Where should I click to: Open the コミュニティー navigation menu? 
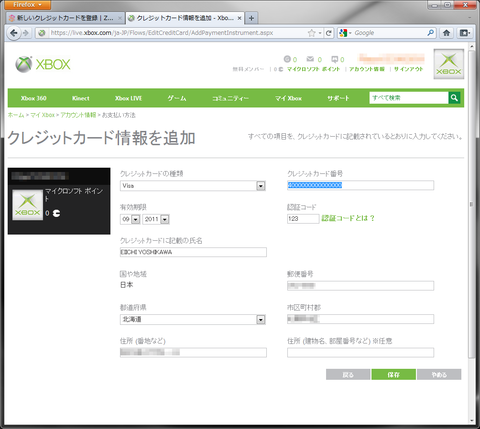[230, 98]
